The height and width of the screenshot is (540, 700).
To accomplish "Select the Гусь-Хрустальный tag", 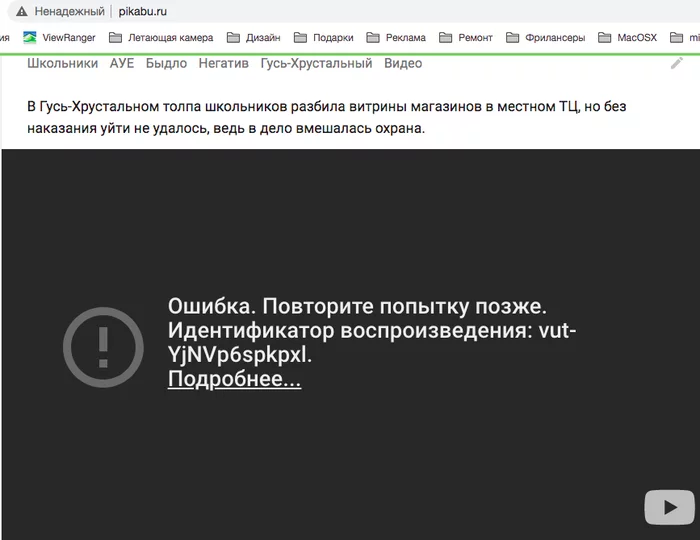I will (x=316, y=63).
